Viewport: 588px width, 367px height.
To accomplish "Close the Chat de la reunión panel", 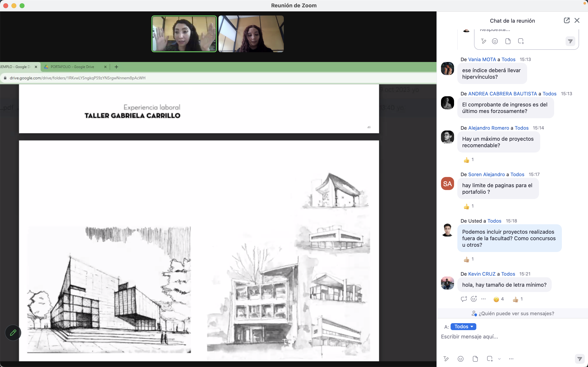I will (577, 20).
